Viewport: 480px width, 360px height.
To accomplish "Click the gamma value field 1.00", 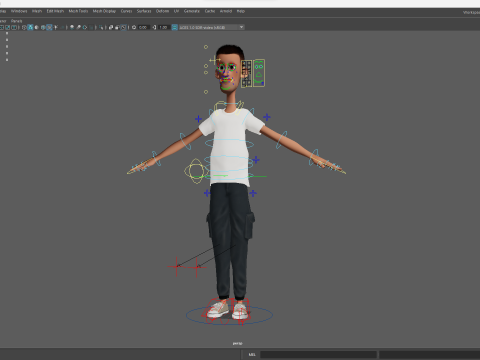I will tap(163, 27).
